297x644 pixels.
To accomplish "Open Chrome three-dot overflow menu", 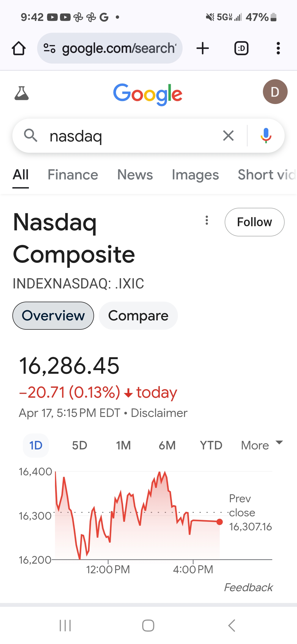I will [278, 48].
